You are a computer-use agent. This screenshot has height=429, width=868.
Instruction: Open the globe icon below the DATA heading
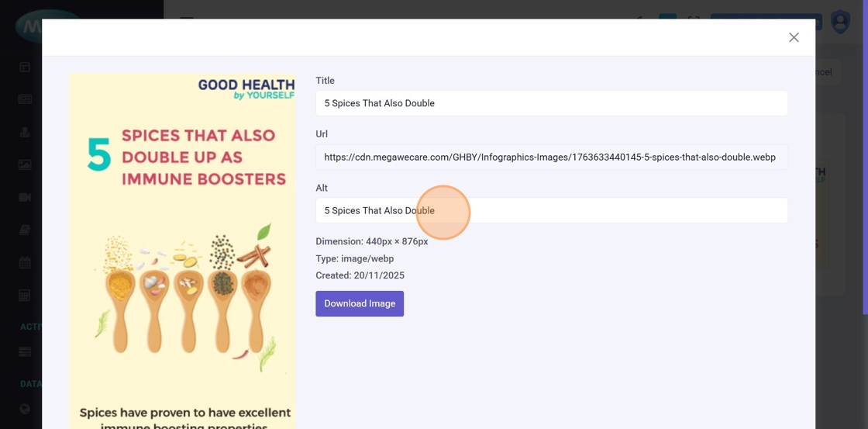click(25, 409)
